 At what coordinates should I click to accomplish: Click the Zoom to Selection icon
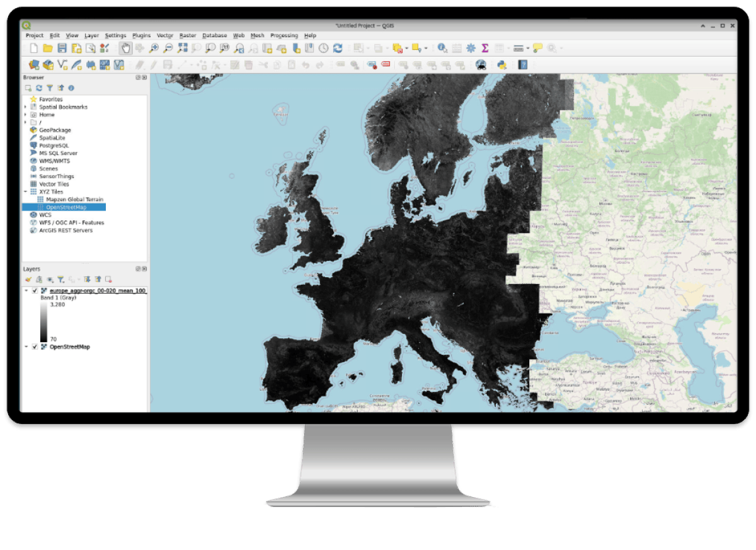(x=197, y=48)
